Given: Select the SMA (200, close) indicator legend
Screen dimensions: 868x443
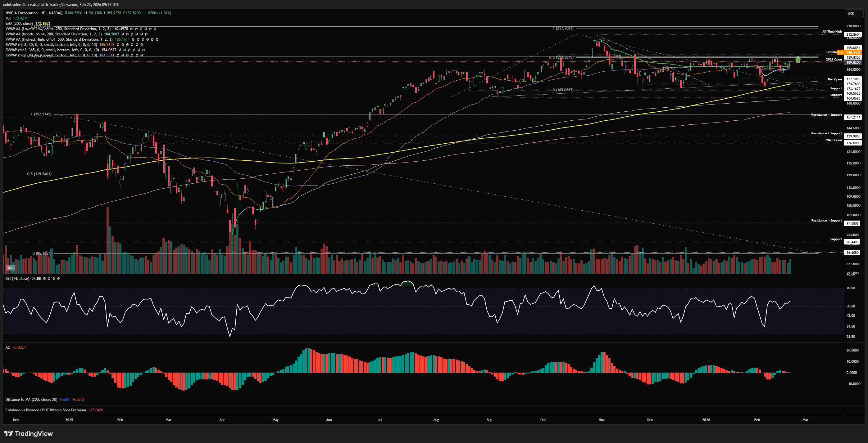Looking at the screenshot, I should [19, 24].
